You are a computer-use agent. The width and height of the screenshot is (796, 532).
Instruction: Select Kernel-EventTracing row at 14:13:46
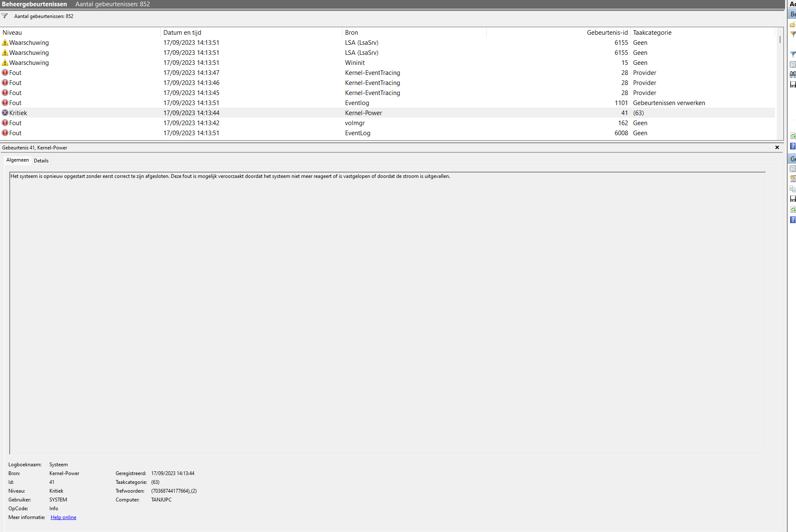[388, 83]
